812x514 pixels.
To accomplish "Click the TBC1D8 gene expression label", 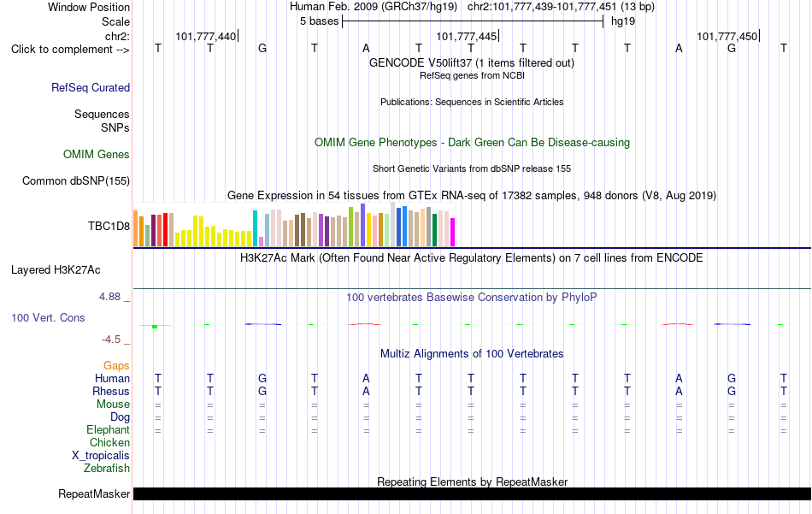I will pos(109,226).
